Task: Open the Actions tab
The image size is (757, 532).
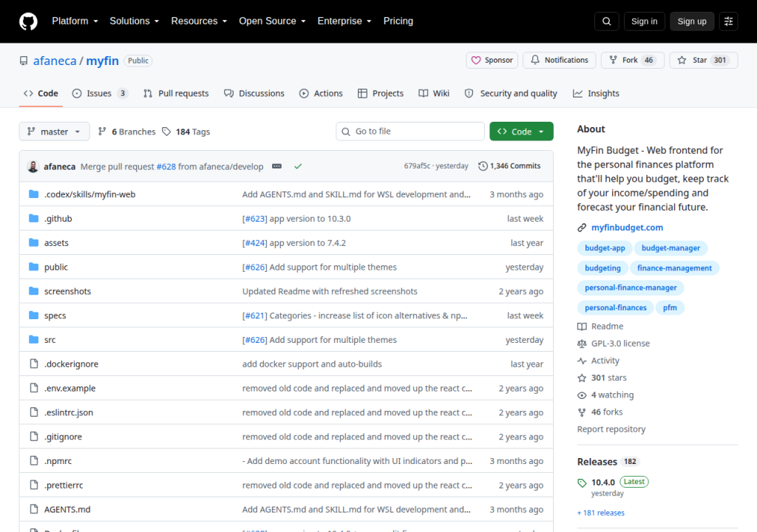Action: point(321,94)
